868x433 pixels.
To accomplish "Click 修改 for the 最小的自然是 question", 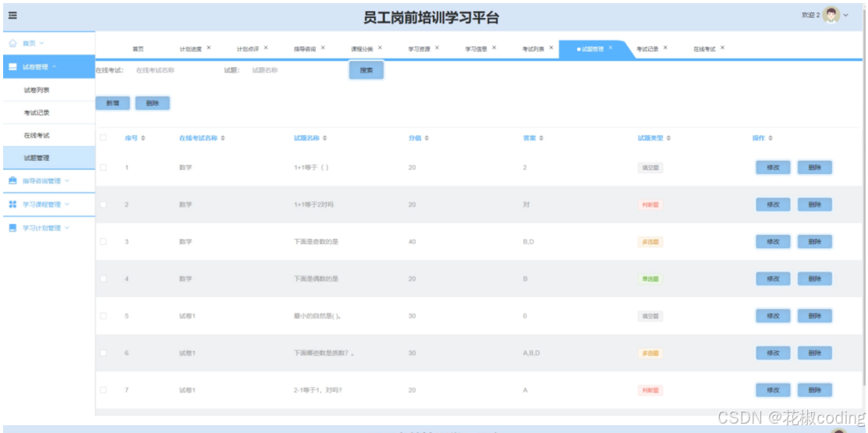I will [773, 316].
